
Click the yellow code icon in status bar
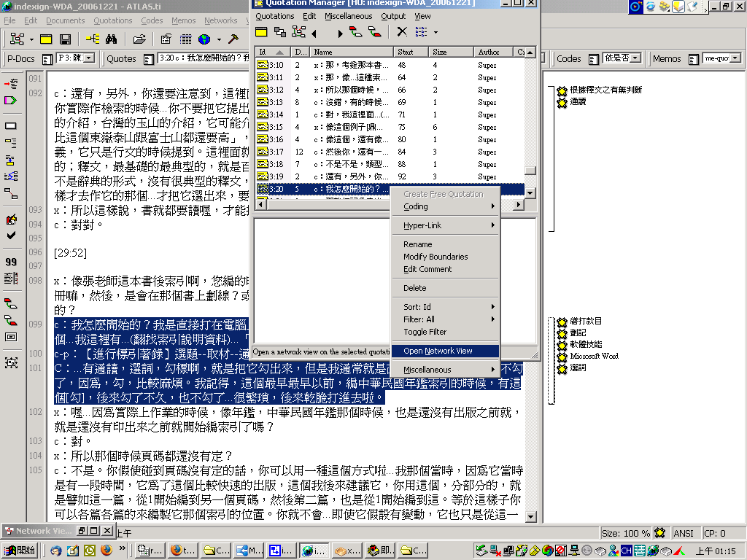click(659, 533)
